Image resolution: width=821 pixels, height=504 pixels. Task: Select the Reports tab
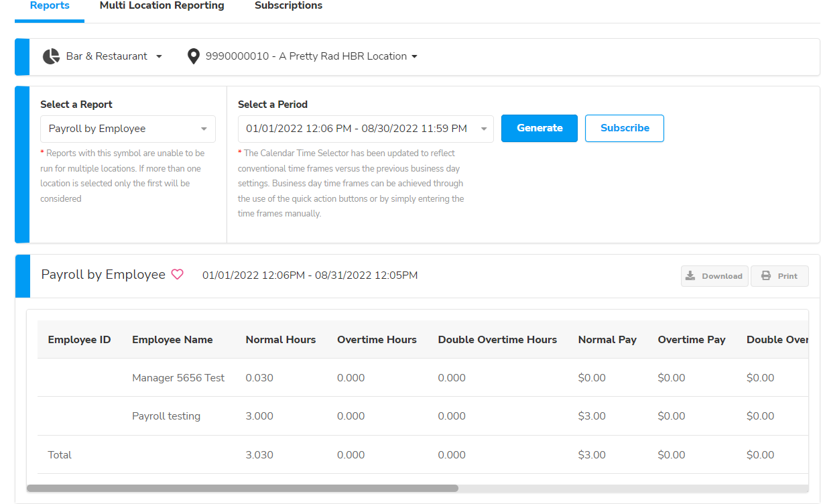(49, 5)
